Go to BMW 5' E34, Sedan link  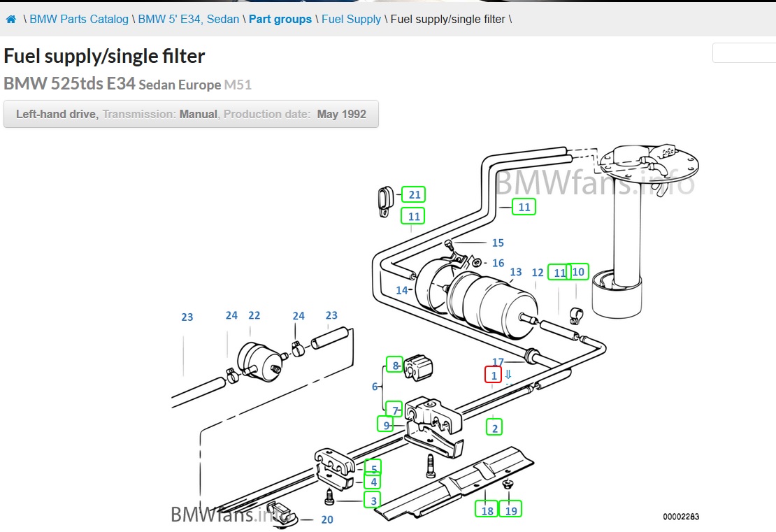pyautogui.click(x=189, y=20)
